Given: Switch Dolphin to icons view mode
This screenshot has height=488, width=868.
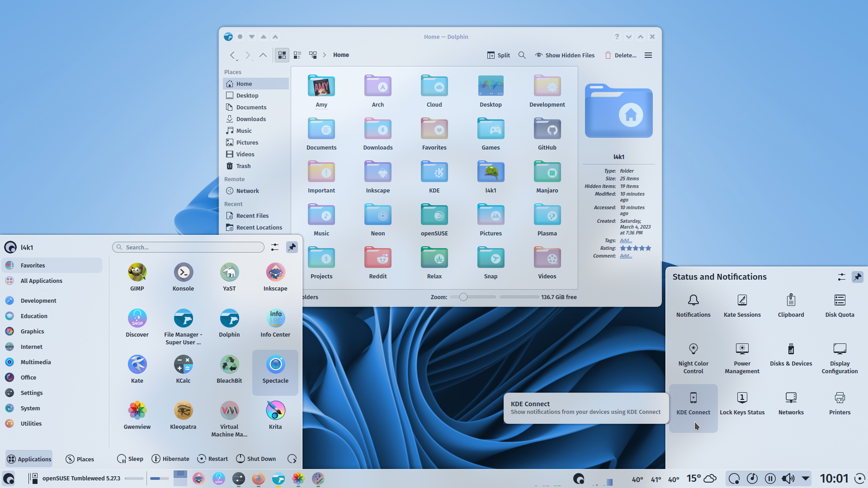Looking at the screenshot, I should pyautogui.click(x=282, y=55).
